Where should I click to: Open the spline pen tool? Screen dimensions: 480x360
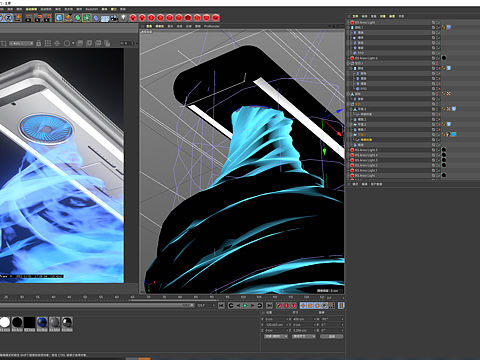coord(68,17)
